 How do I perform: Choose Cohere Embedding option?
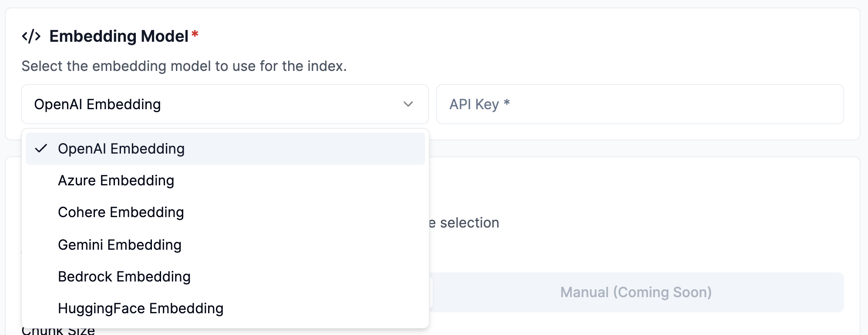tap(121, 212)
